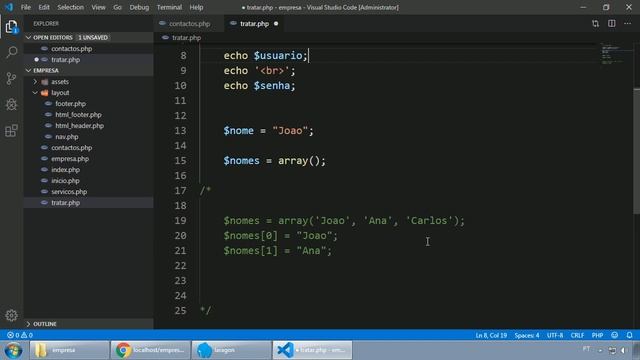Open the editor More Actions menu
Screen dimensions: 640x360
[x=627, y=24]
